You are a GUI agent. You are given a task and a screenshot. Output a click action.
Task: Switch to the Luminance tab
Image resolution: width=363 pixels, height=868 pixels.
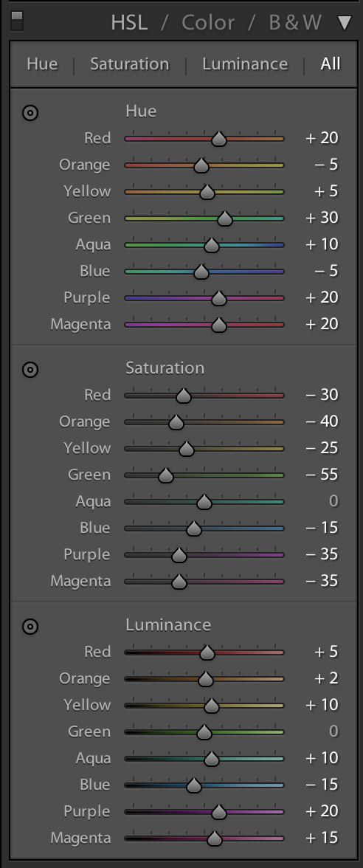[x=245, y=63]
